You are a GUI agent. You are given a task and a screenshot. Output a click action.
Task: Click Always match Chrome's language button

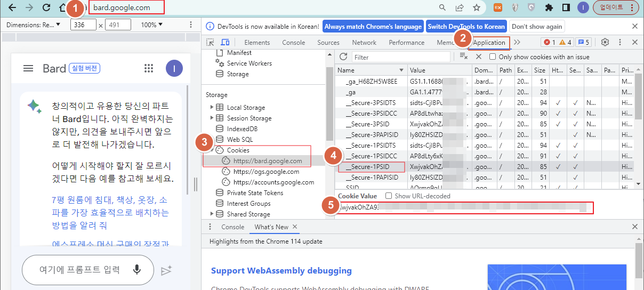(x=373, y=26)
